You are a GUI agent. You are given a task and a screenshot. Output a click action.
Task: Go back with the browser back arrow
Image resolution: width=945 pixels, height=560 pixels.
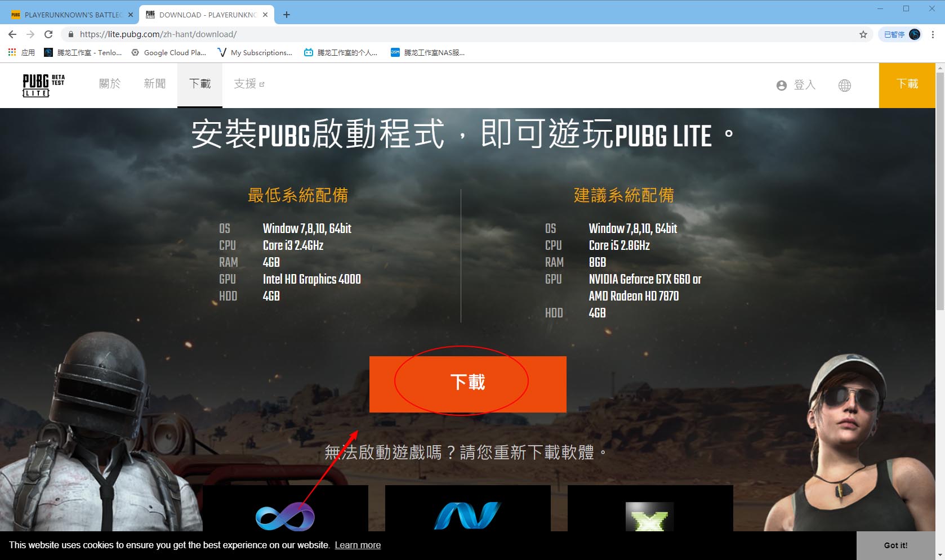coord(12,34)
